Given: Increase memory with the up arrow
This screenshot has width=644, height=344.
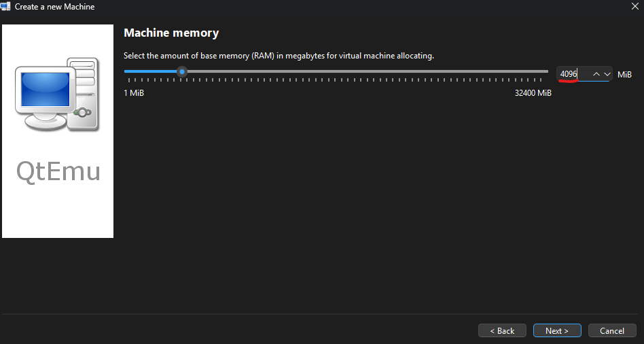Looking at the screenshot, I should pos(596,74).
